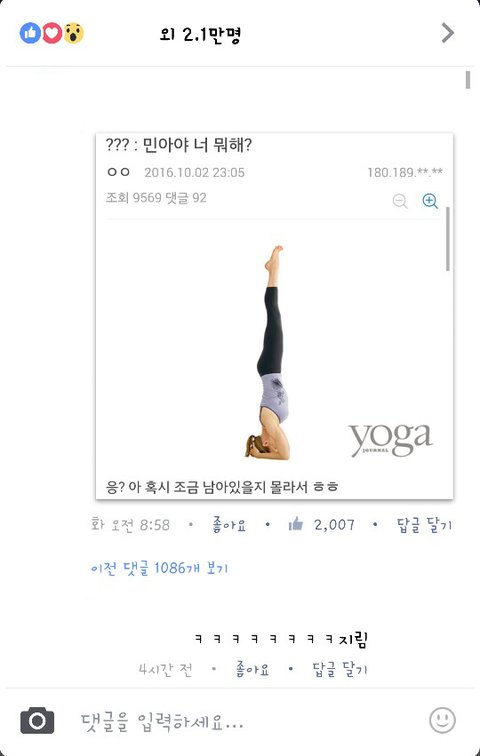The width and height of the screenshot is (480, 756).
Task: Tap the yellow wow face reaction icon
Action: 73,33
